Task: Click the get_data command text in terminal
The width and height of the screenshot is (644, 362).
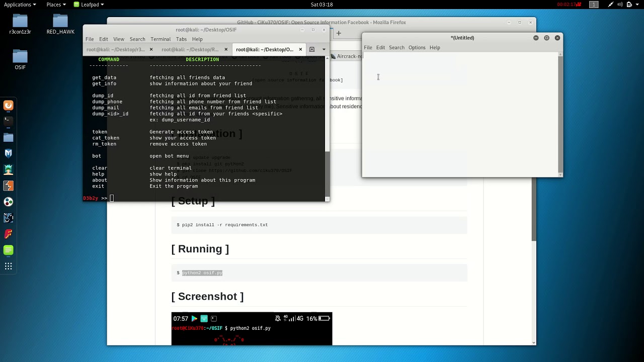Action: pos(104,77)
